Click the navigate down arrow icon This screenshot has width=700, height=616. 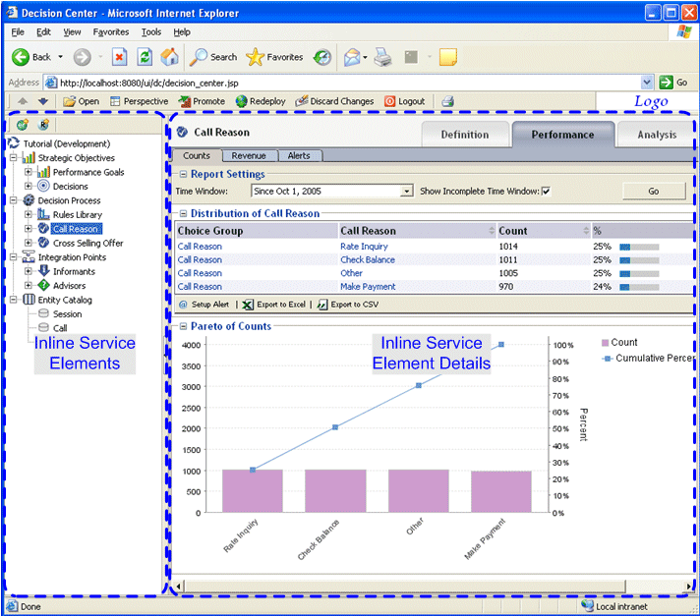point(43,101)
